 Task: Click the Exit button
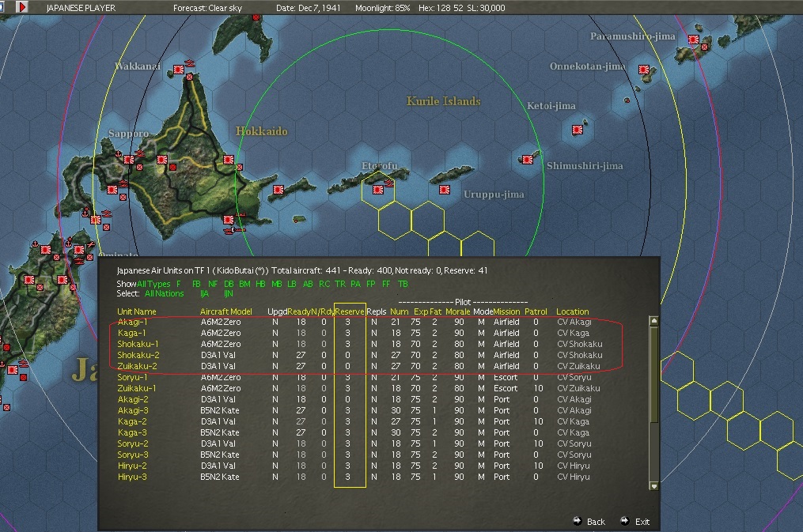[x=635, y=521]
